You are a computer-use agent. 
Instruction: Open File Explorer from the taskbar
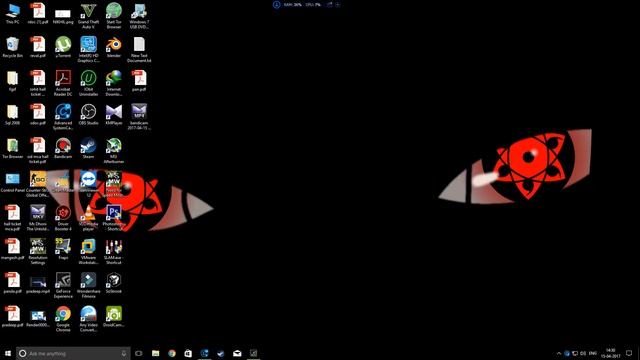coord(156,353)
